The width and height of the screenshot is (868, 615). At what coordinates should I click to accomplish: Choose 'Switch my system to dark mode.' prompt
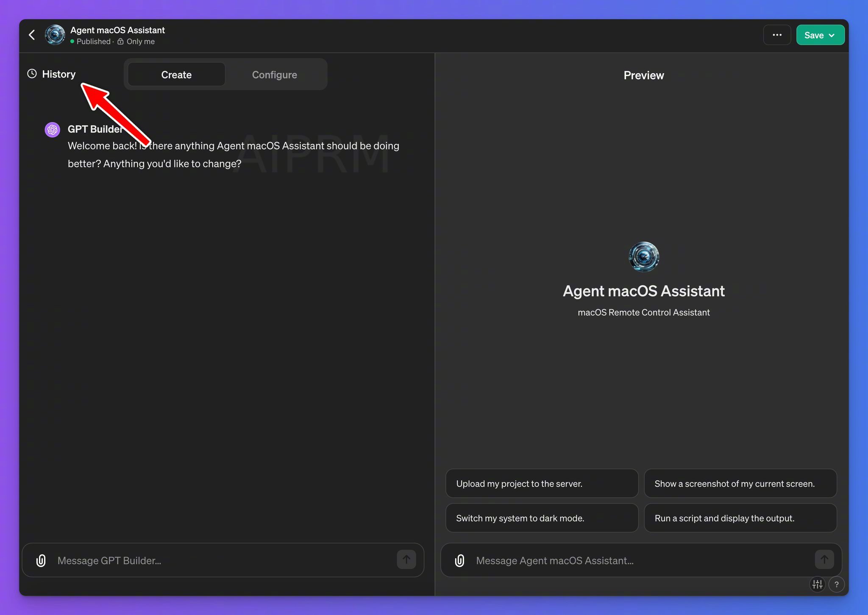[542, 518]
